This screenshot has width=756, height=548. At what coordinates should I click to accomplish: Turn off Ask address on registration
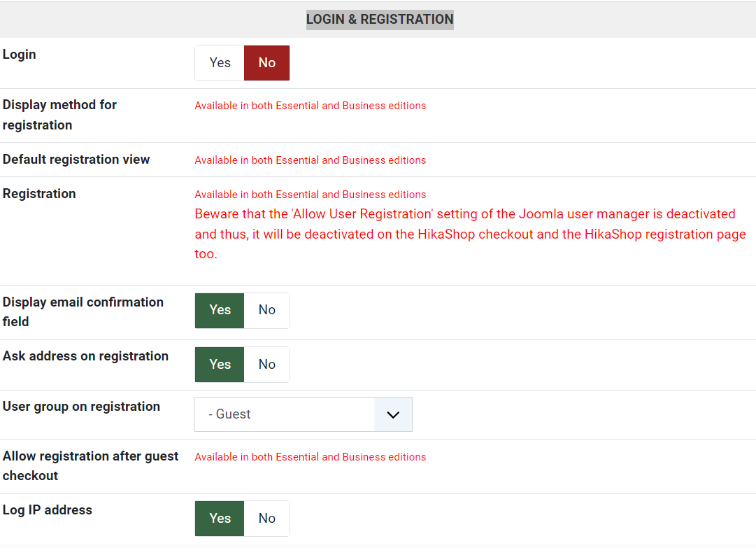(x=266, y=365)
